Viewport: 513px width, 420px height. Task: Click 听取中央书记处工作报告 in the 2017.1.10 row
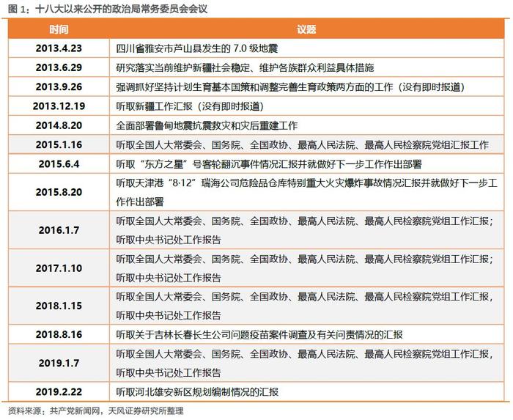[x=169, y=278]
